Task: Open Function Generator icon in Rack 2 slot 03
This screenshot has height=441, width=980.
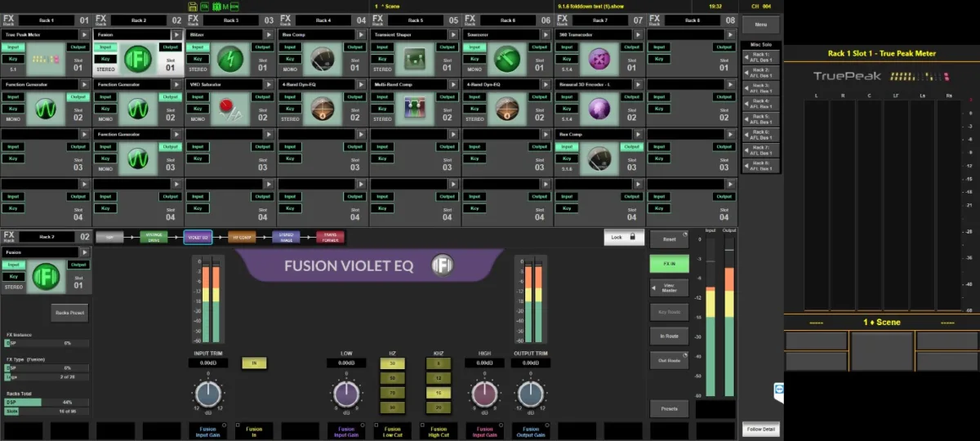Action: (136, 158)
